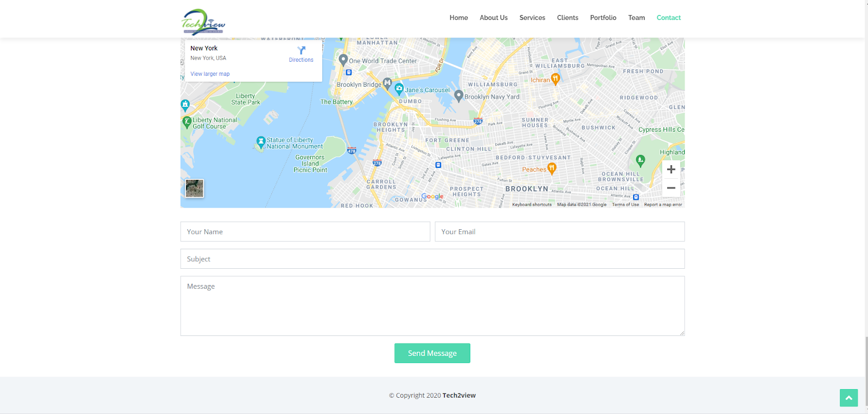Open the Portfolio menu item
Image resolution: width=868 pixels, height=414 pixels.
pos(603,18)
